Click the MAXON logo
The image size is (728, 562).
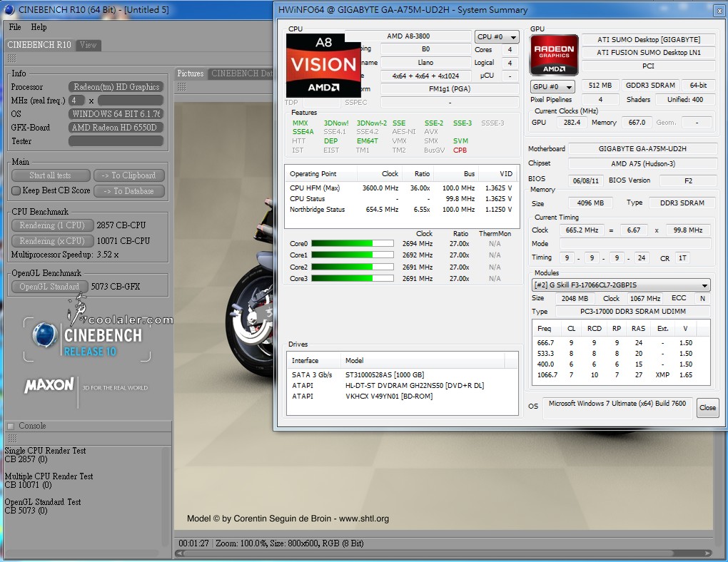point(49,385)
